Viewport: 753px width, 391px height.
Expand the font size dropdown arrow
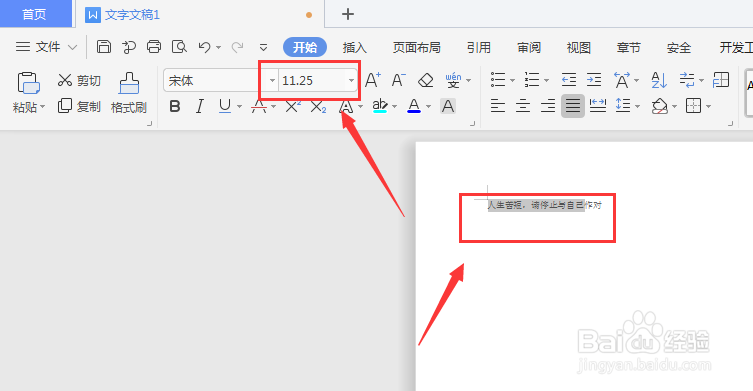352,80
